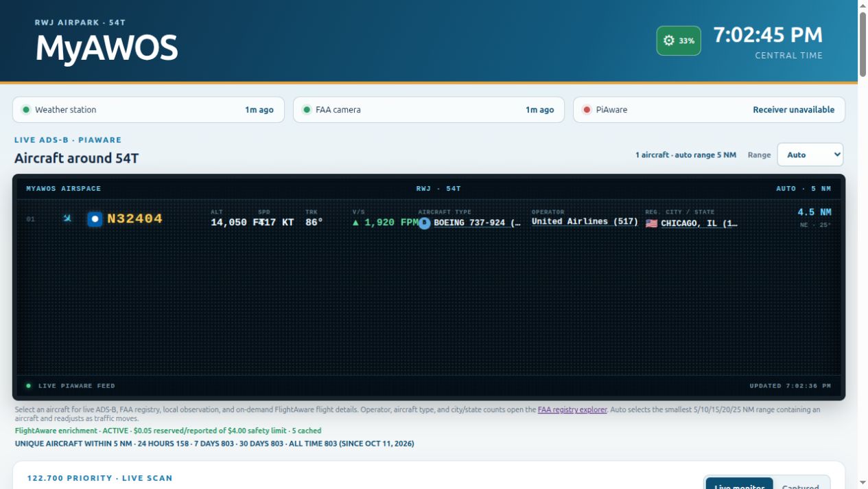Open the FAA registry explorer link

[572, 410]
